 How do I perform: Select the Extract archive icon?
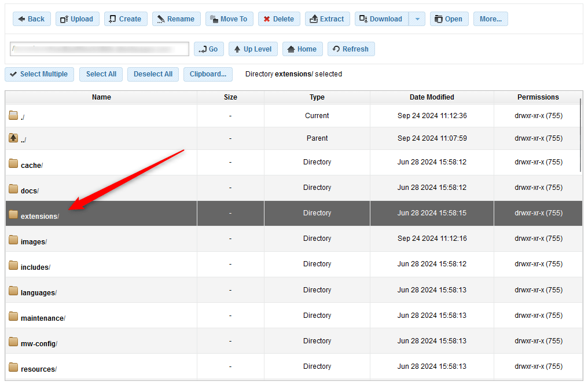coord(313,19)
